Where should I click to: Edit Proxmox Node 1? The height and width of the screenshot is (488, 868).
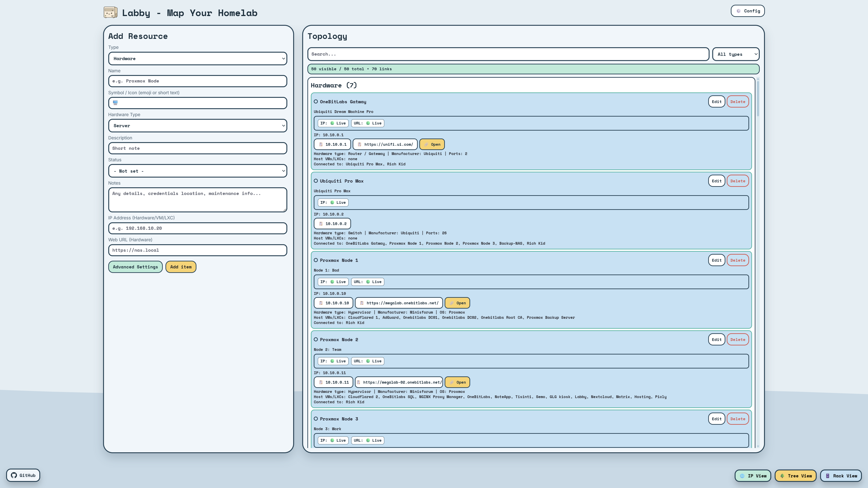click(717, 260)
